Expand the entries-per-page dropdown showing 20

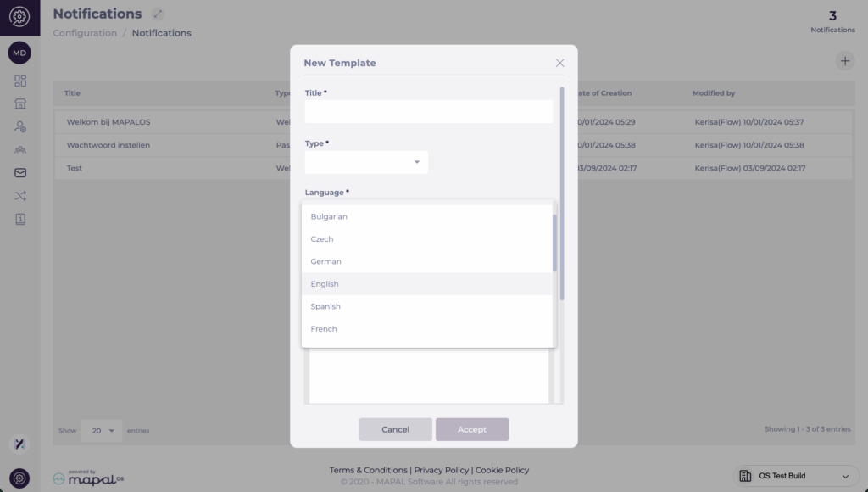coord(102,431)
